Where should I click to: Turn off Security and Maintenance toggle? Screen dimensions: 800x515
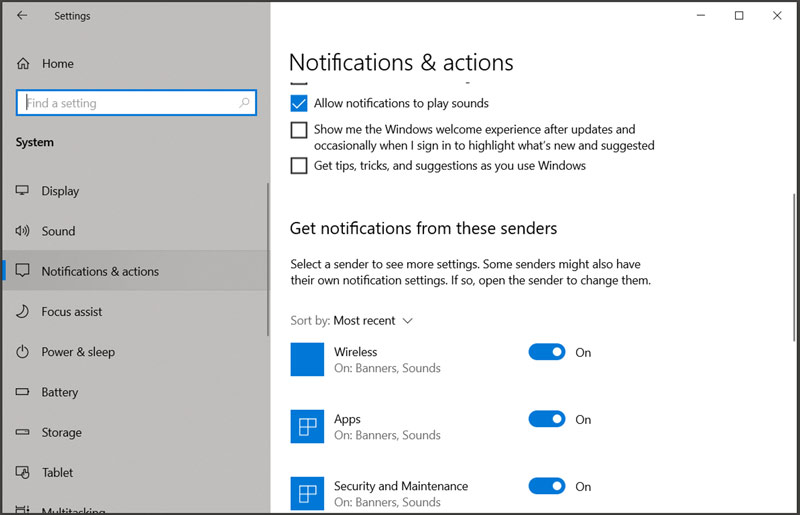click(547, 486)
